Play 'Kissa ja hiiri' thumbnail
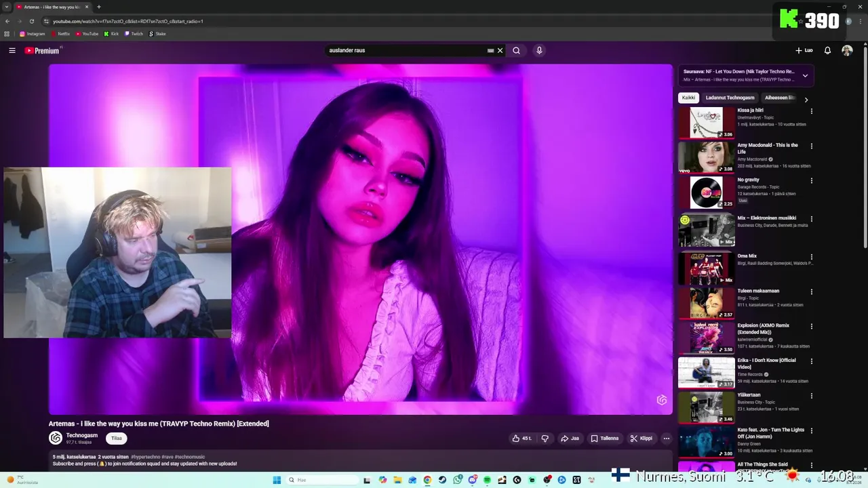The height and width of the screenshot is (488, 868). pyautogui.click(x=707, y=123)
